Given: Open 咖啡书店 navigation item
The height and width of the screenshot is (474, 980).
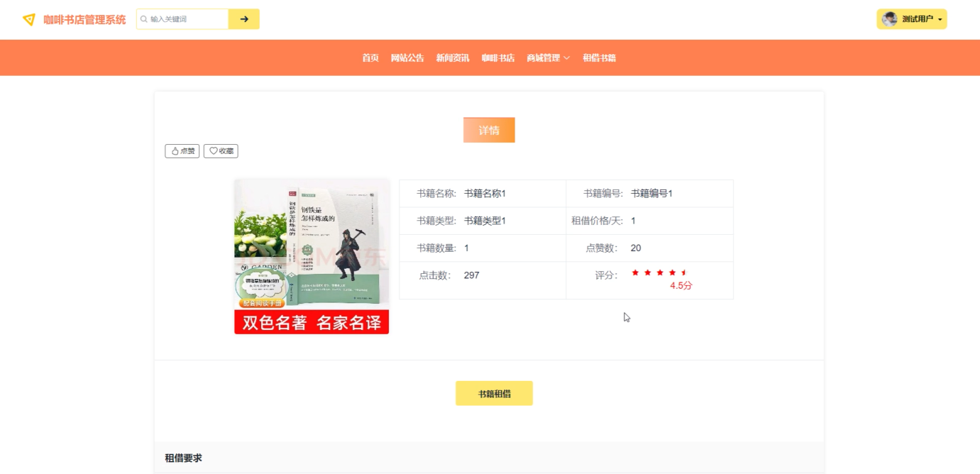Looking at the screenshot, I should click(498, 58).
